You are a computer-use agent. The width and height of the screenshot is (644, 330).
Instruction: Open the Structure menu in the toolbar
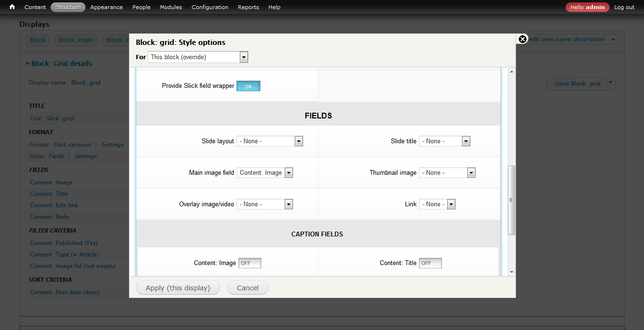coord(68,7)
